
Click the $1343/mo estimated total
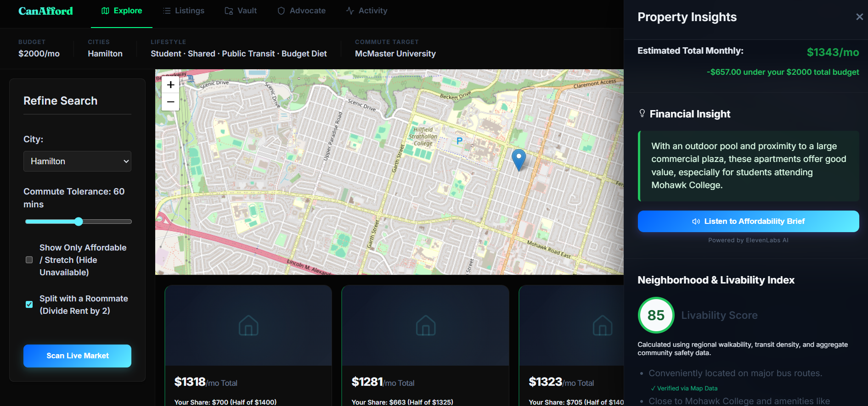[833, 52]
